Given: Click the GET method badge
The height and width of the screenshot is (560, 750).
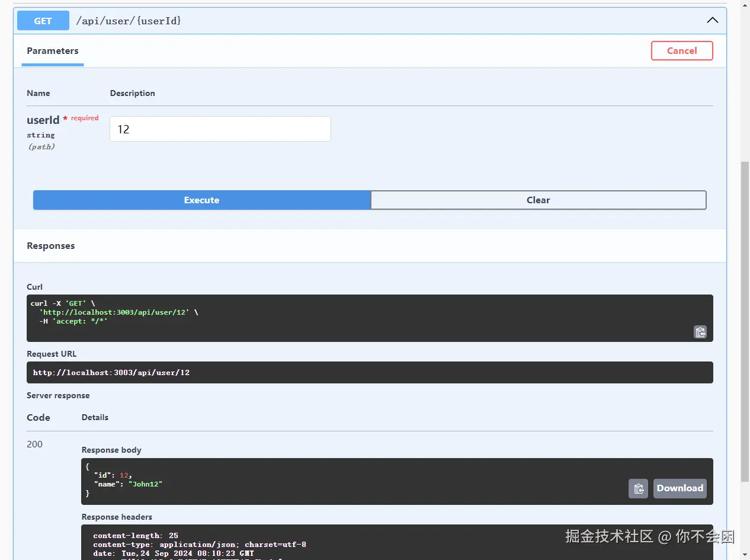Looking at the screenshot, I should (43, 21).
